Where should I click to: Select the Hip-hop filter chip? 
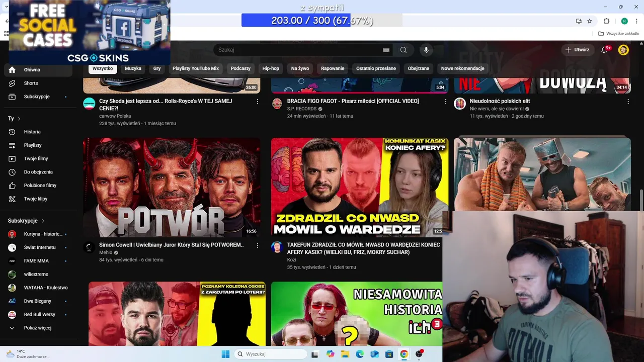click(x=271, y=68)
